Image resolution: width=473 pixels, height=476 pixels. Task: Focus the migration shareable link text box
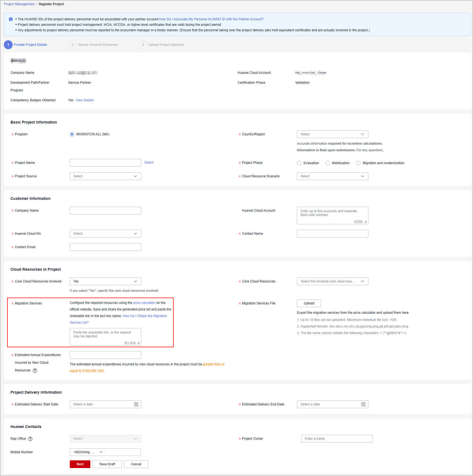click(x=105, y=337)
